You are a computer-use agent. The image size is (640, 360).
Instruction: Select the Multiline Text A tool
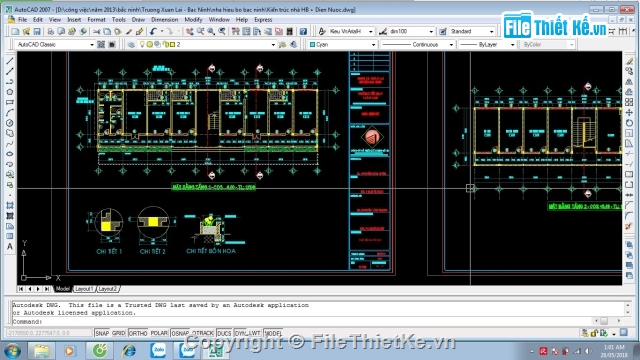[10, 247]
